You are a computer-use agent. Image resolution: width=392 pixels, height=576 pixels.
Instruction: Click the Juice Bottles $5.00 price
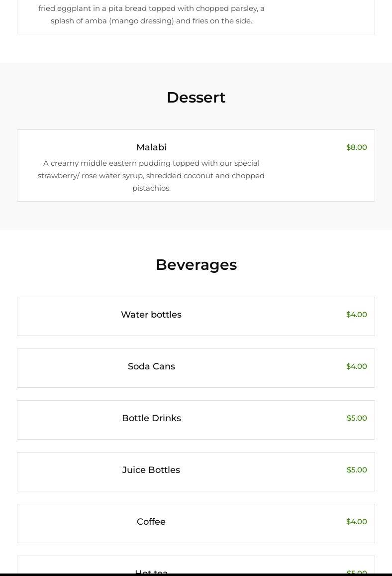click(357, 470)
